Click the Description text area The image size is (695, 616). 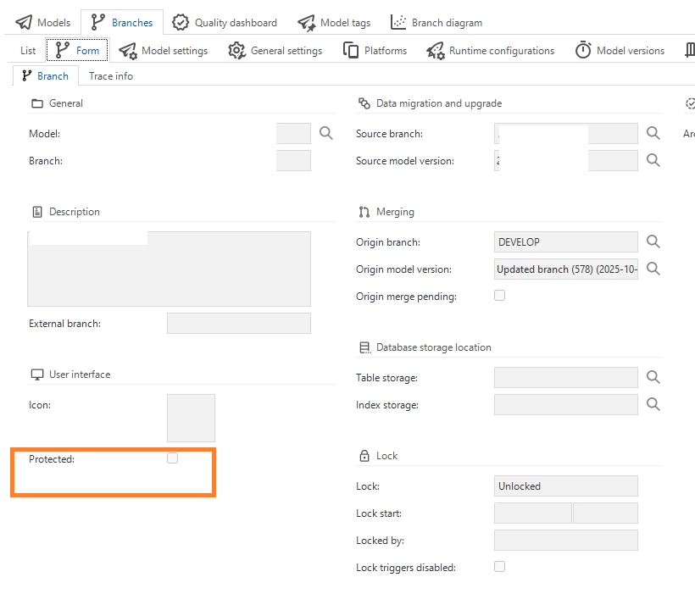169,269
